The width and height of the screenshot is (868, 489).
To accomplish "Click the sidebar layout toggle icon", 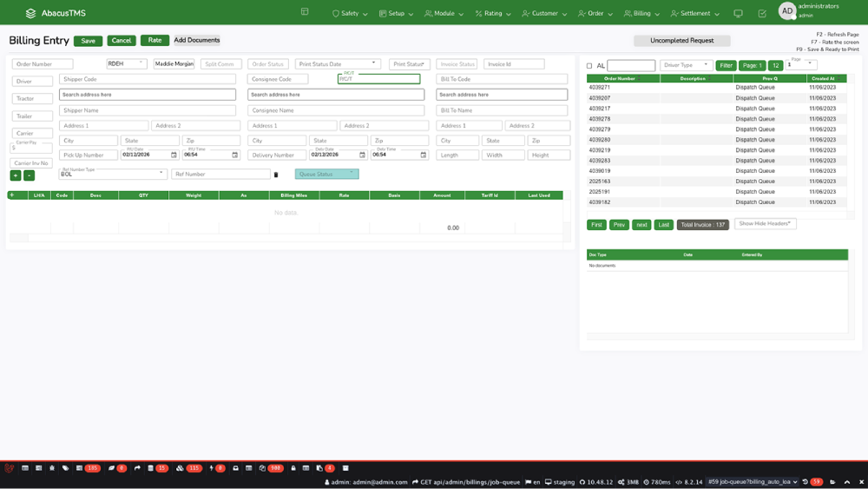I will [x=305, y=12].
